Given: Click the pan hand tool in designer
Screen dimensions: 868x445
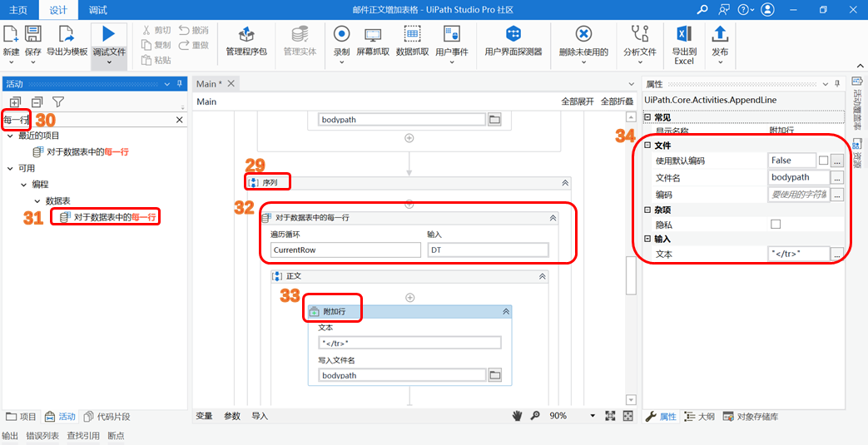Looking at the screenshot, I should [517, 416].
